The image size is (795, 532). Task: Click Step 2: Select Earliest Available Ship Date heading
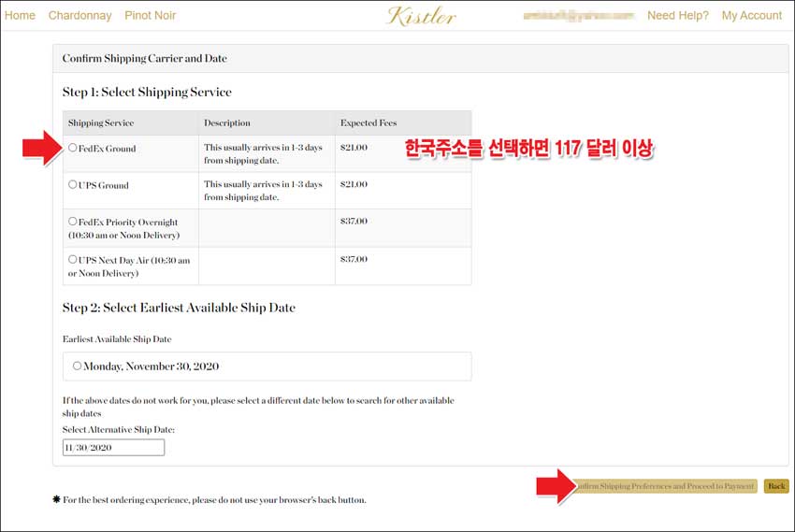[179, 308]
